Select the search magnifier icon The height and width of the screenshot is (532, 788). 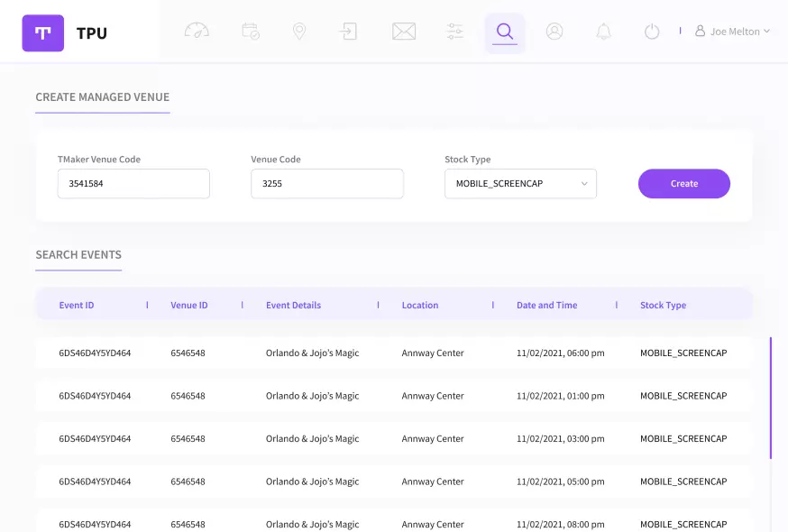coord(505,32)
